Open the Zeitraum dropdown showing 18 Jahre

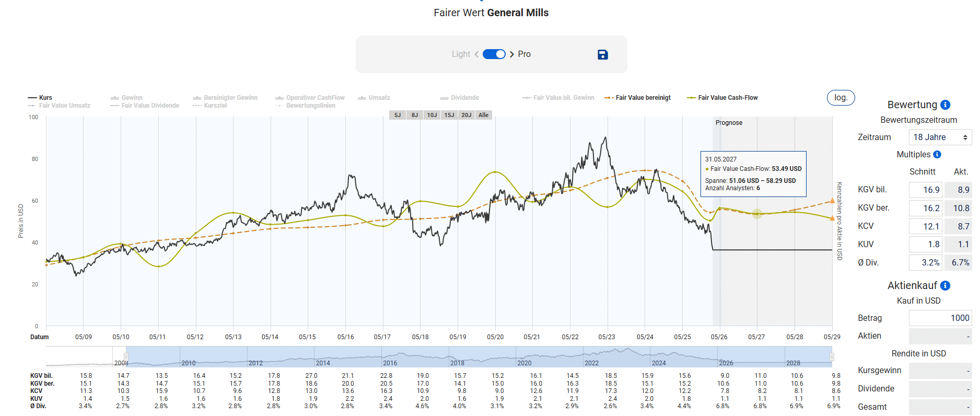click(939, 137)
